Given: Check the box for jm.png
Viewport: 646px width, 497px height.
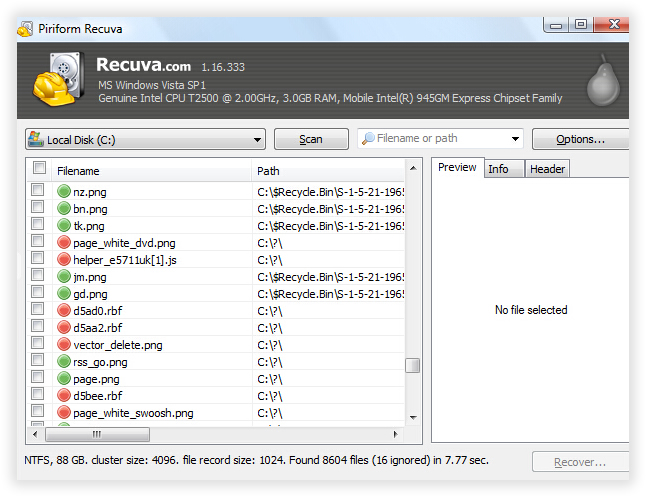Looking at the screenshot, I should point(37,274).
